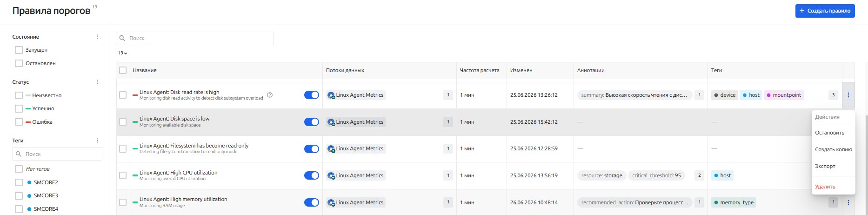Expand data streams count in High CPU row

[x=448, y=175]
